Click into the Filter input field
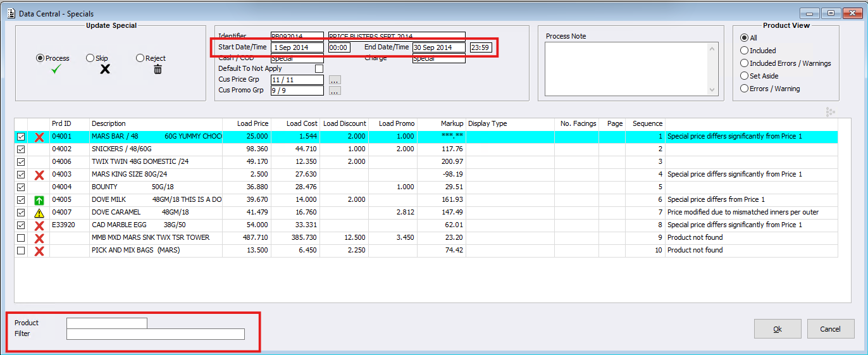 click(x=156, y=334)
